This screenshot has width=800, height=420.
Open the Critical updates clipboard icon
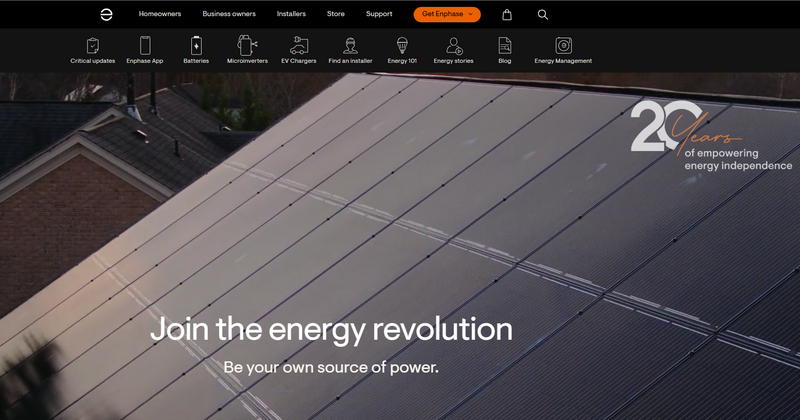(93, 45)
